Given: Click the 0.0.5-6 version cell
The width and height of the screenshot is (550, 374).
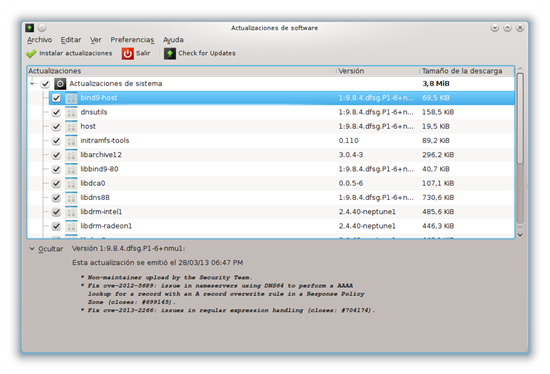Looking at the screenshot, I should click(x=351, y=183).
